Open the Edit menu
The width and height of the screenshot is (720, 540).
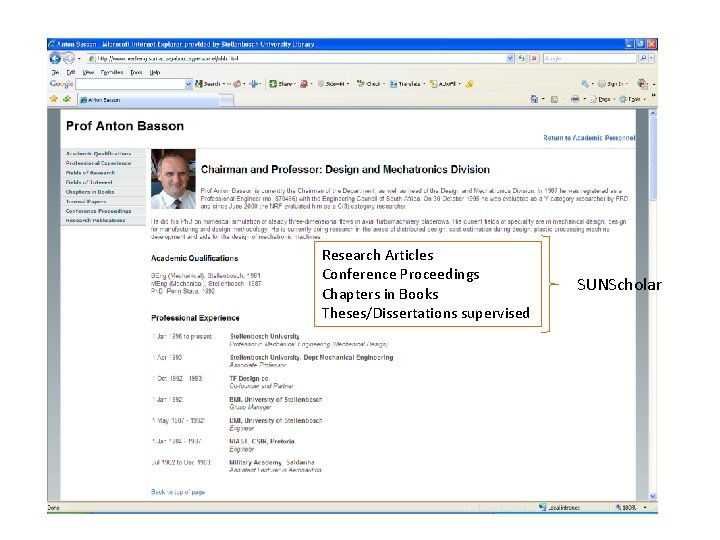tap(70, 72)
